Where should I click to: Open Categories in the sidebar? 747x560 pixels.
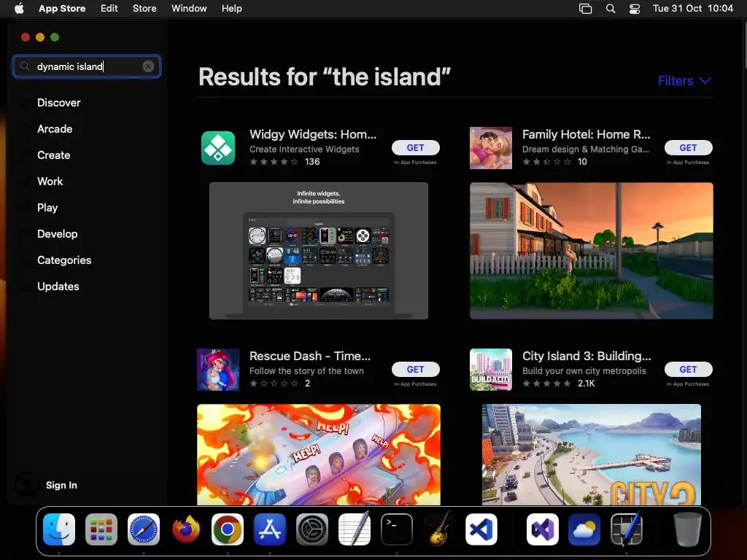[x=64, y=260]
